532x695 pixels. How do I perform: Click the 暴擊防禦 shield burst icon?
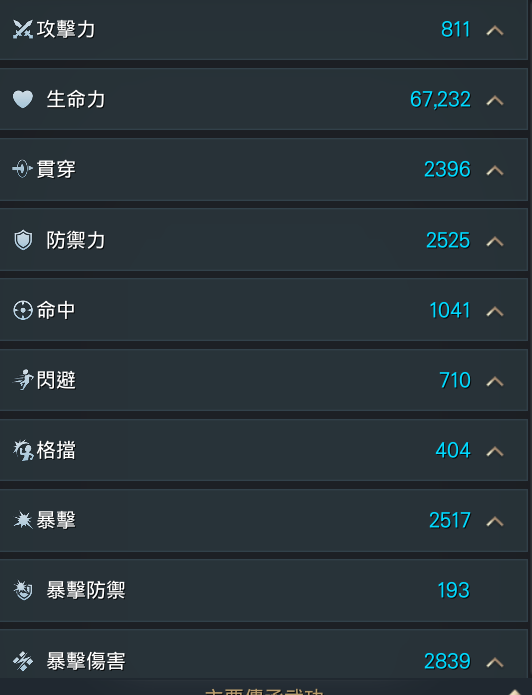(23, 590)
